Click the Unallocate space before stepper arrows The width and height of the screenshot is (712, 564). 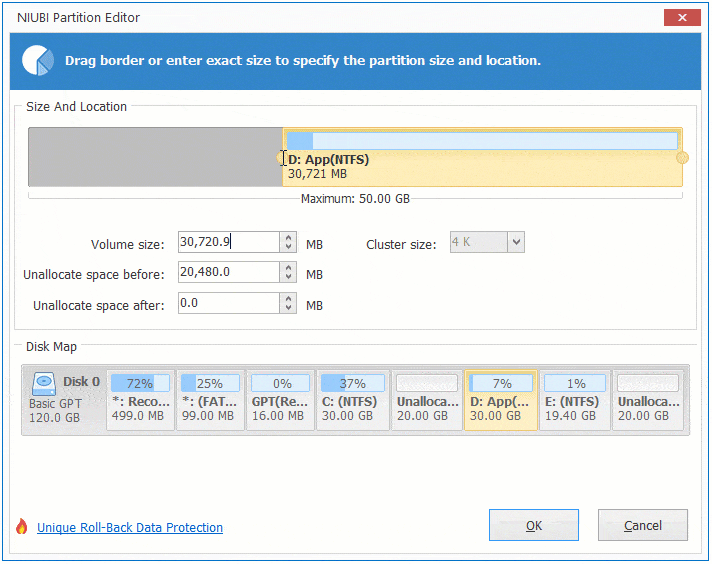point(289,273)
